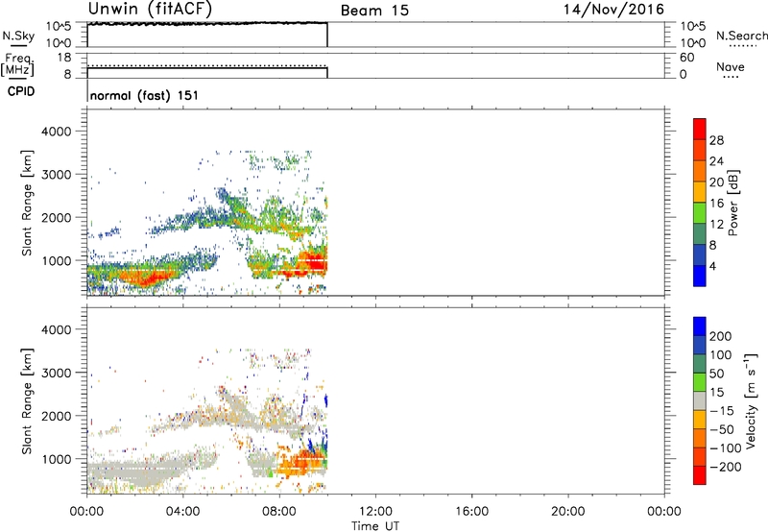
Task: Click the frequency axis '18' label
Action: point(64,58)
